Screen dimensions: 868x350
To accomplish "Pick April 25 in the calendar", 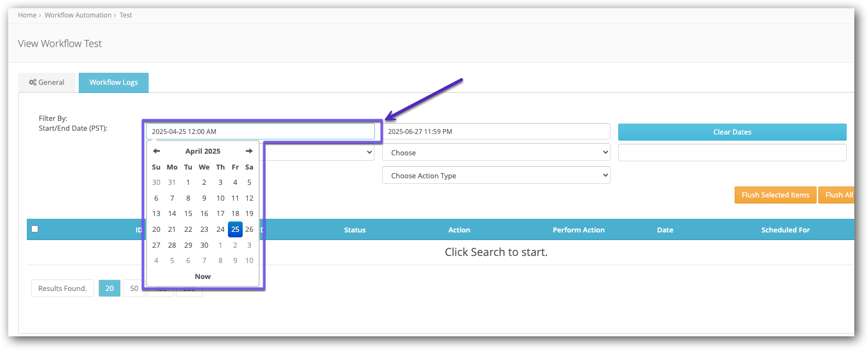I will point(235,229).
